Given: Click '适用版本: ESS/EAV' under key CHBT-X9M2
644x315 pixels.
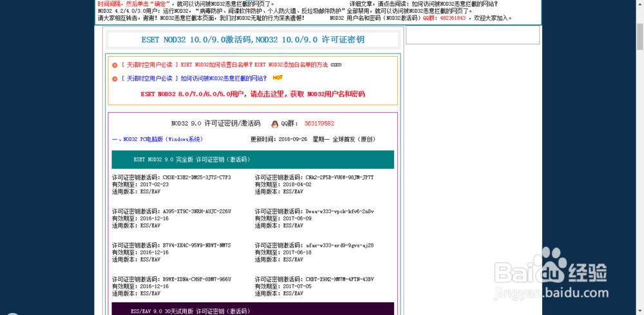Looking at the screenshot, I should [x=279, y=293].
